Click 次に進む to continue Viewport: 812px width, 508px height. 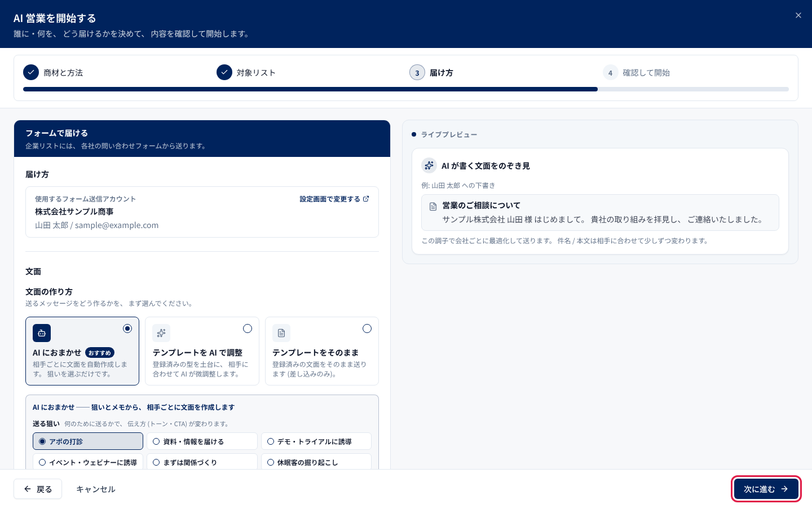tap(766, 489)
